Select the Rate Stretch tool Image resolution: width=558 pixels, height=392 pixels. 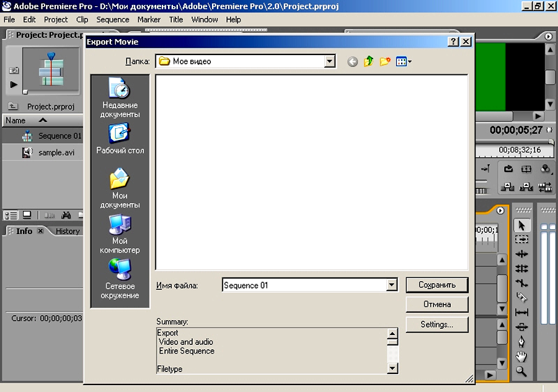tap(521, 283)
